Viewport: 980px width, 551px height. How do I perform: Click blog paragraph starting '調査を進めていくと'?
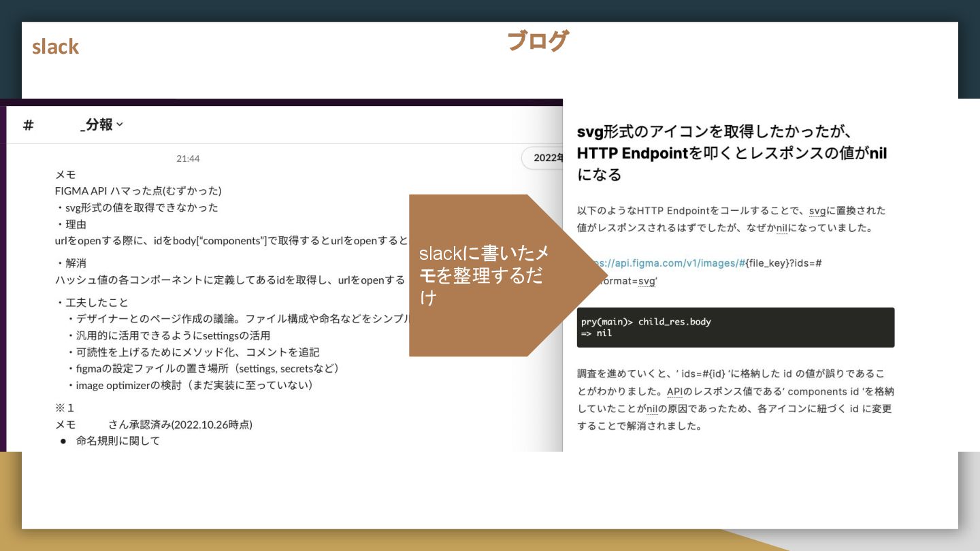[x=735, y=400]
